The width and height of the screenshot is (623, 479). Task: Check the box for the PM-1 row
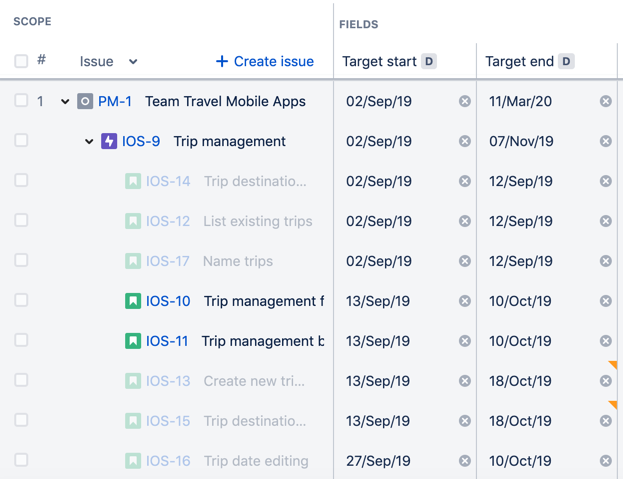(x=21, y=100)
